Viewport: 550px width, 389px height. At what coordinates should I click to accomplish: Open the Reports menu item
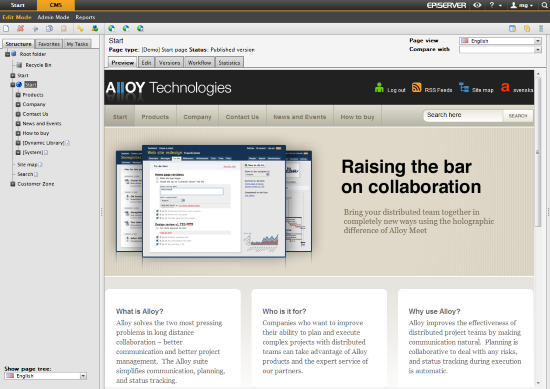tap(85, 17)
